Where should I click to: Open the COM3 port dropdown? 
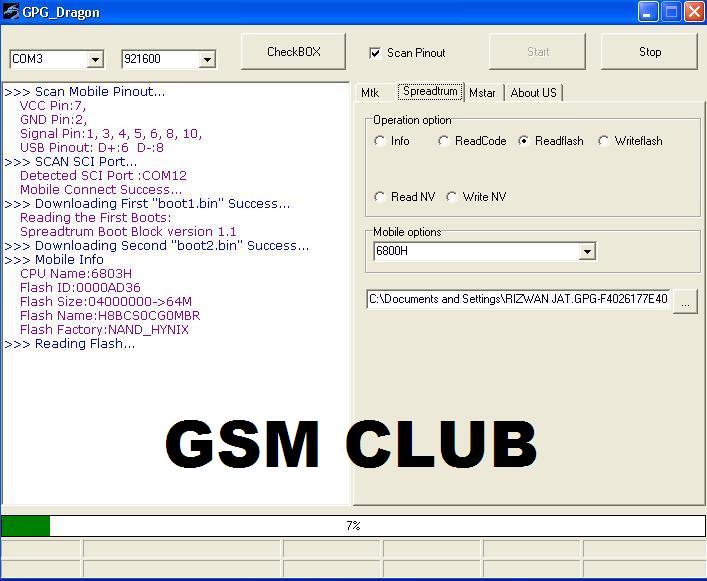click(95, 60)
